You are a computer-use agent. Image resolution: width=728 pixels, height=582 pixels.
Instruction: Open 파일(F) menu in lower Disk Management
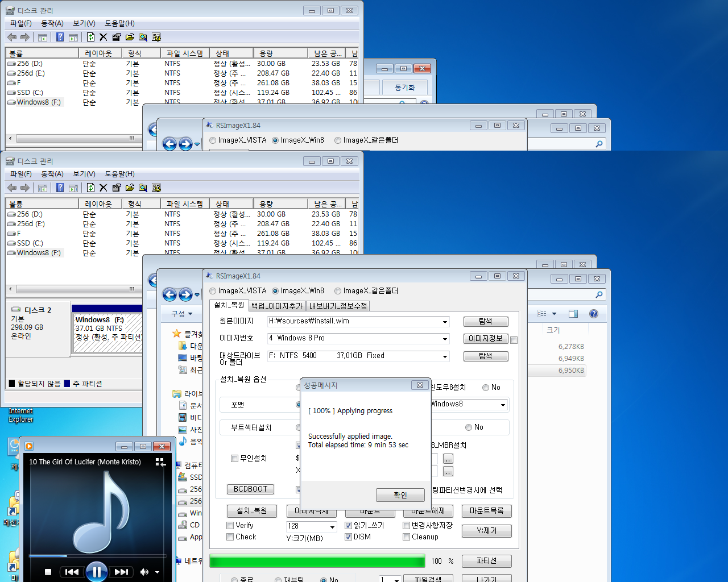pyautogui.click(x=21, y=174)
